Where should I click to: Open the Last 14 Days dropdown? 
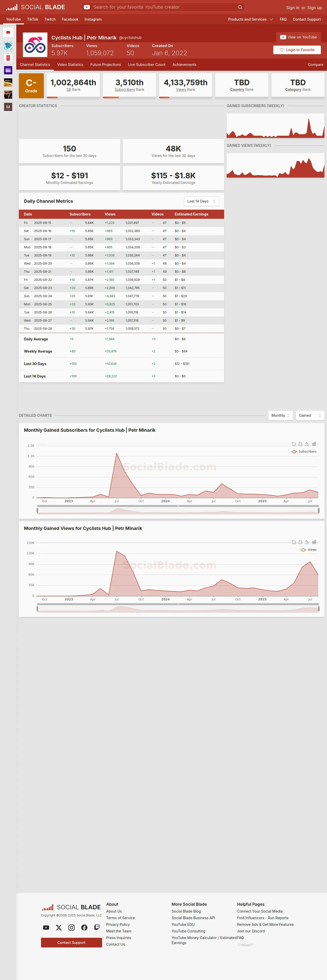click(x=201, y=201)
